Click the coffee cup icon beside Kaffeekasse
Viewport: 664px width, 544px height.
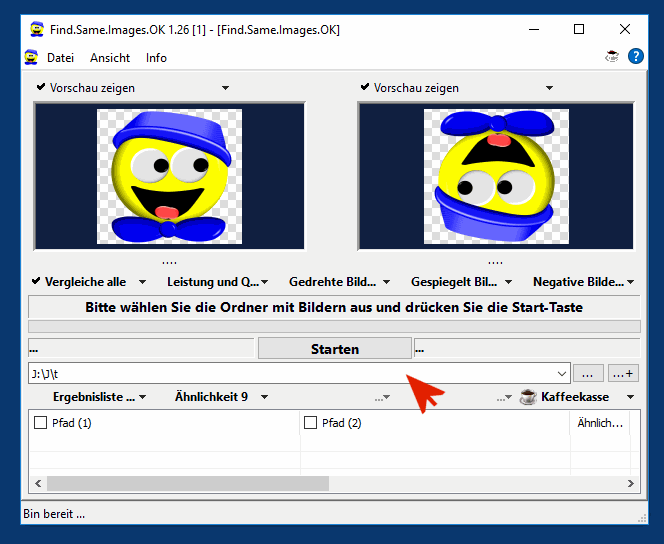[528, 397]
